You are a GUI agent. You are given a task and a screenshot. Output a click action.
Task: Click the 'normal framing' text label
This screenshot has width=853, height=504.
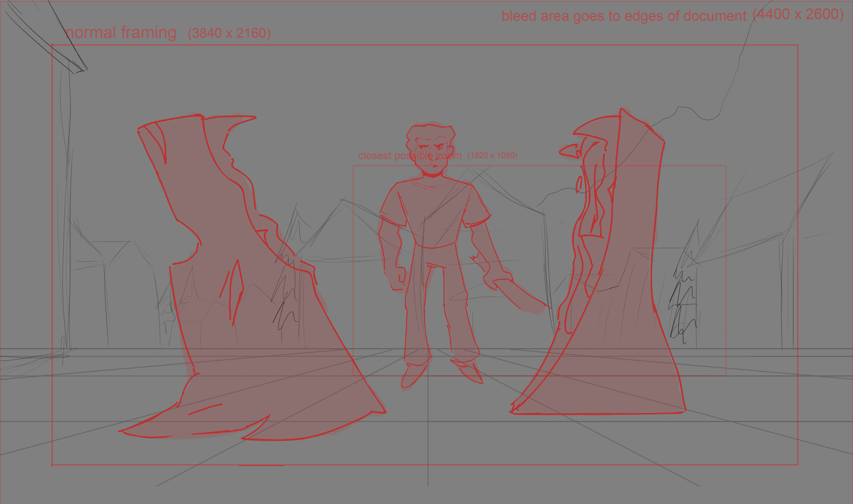pyautogui.click(x=121, y=33)
